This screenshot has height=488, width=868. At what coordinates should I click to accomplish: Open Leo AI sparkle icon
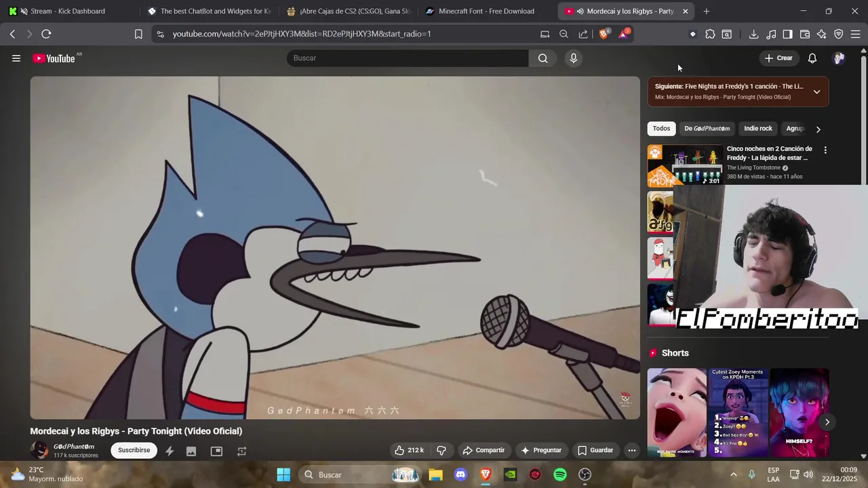coord(821,34)
